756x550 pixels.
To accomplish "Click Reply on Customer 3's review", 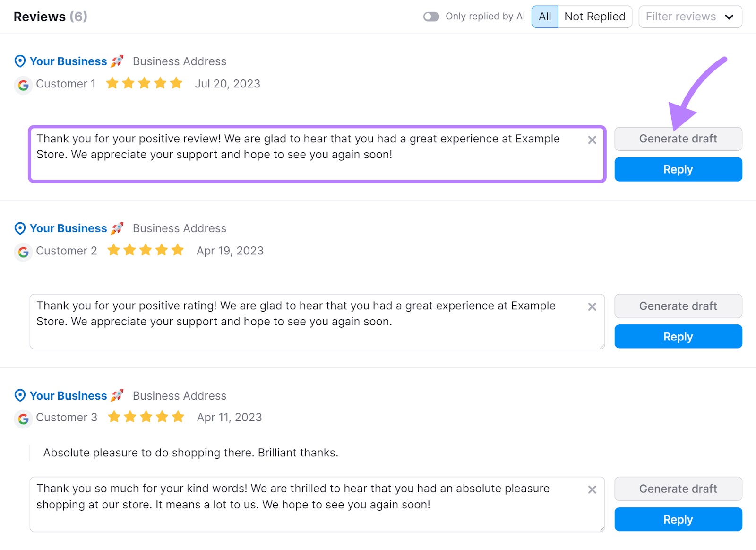I will pyautogui.click(x=678, y=519).
